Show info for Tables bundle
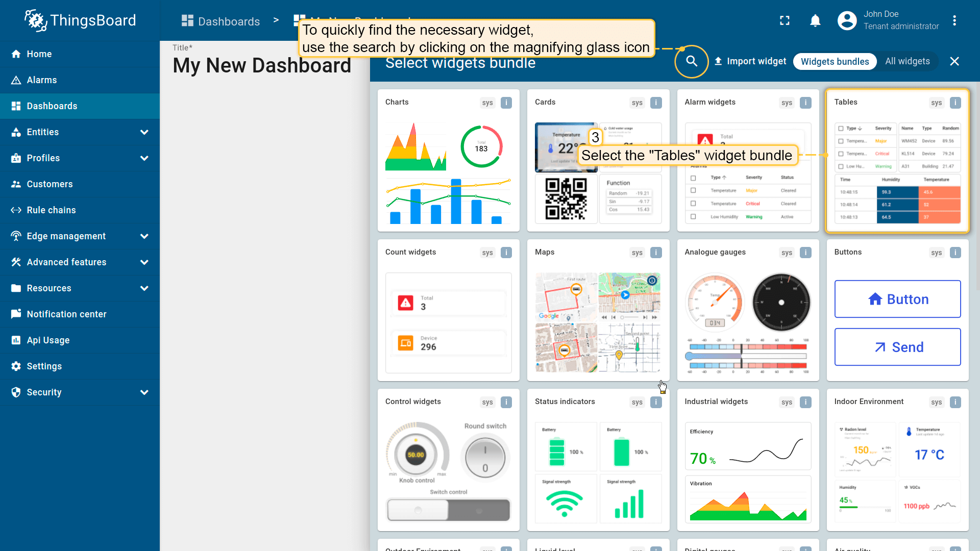980x551 pixels. tap(955, 103)
